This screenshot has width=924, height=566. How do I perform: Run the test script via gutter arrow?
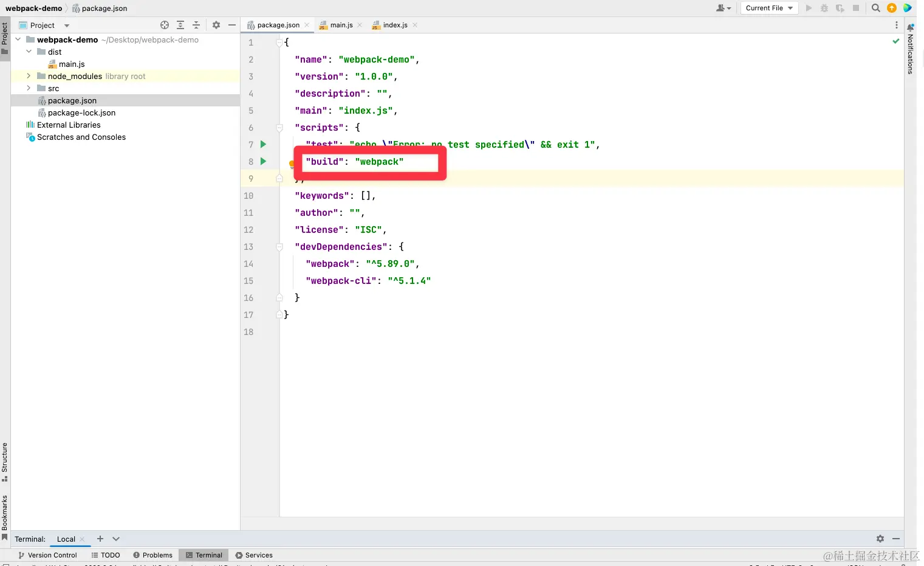[x=263, y=144]
